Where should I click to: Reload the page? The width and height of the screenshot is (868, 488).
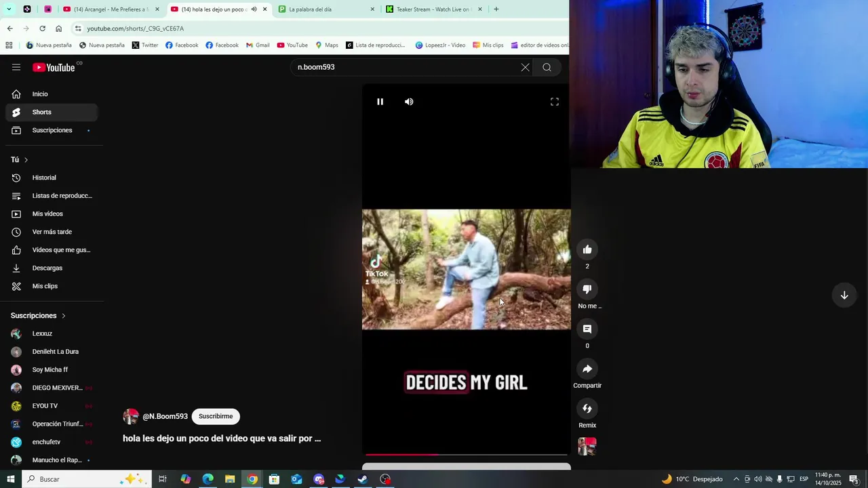pyautogui.click(x=42, y=28)
